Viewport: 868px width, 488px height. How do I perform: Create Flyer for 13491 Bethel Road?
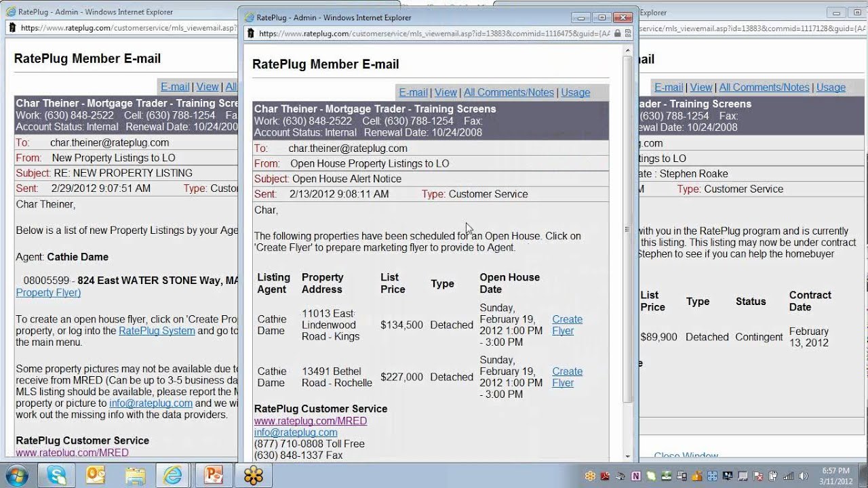tap(567, 377)
